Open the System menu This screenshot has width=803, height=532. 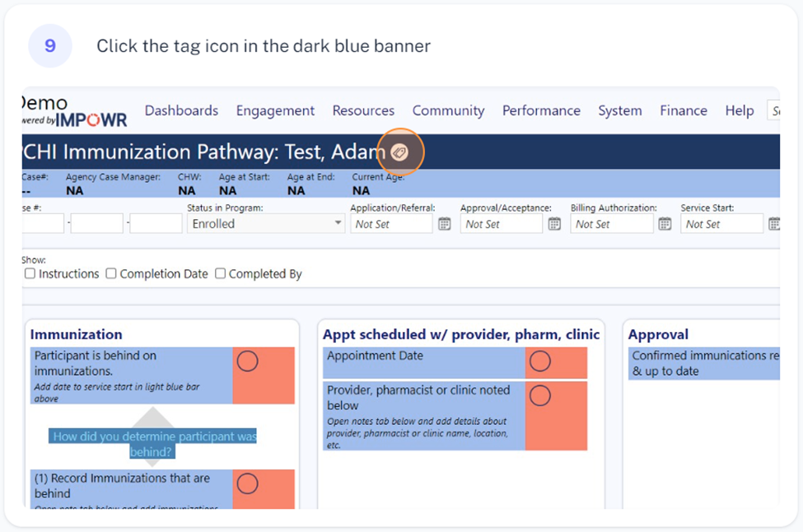(619, 110)
